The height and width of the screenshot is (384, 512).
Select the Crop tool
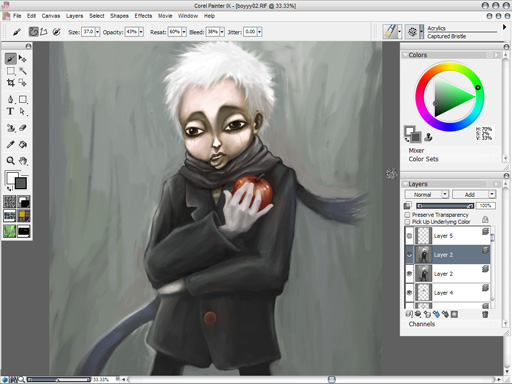[10, 83]
